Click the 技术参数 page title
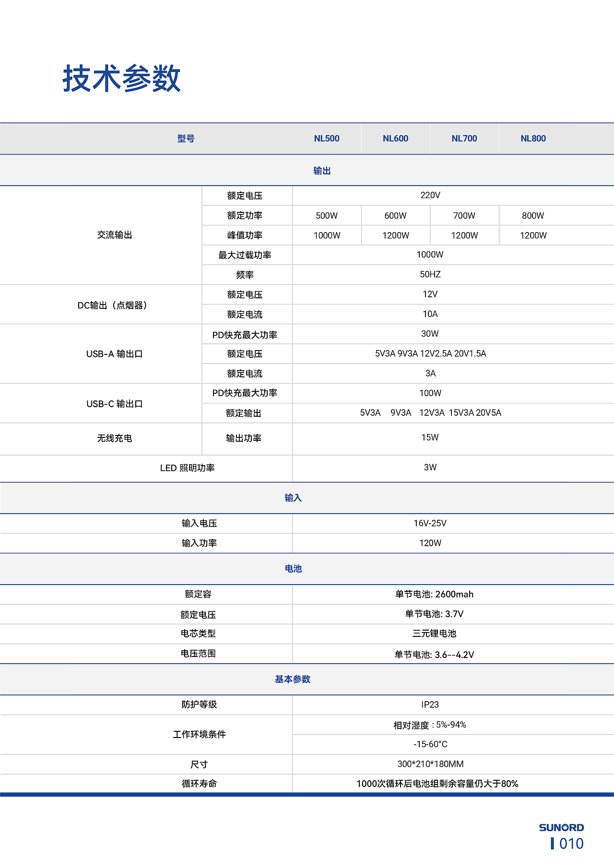 click(121, 78)
